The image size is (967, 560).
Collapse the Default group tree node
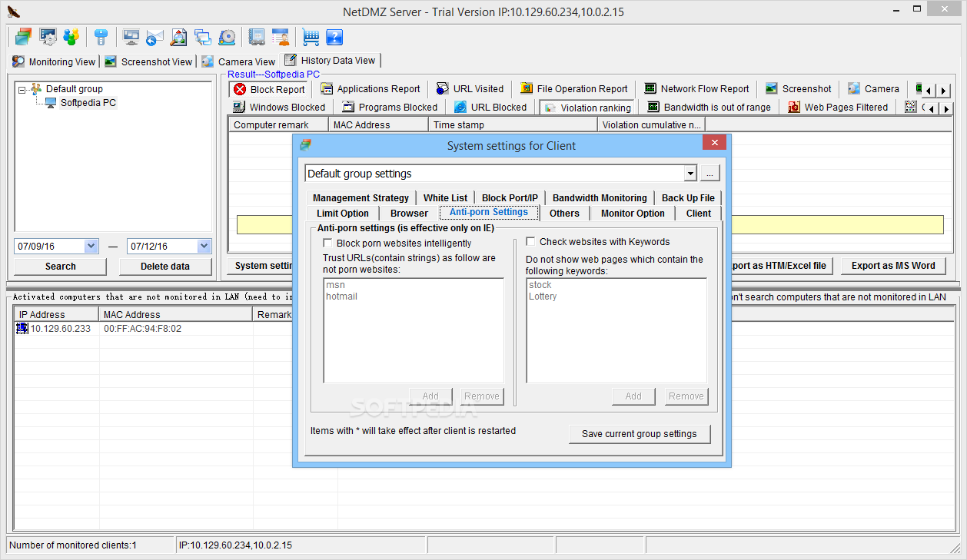pyautogui.click(x=22, y=89)
